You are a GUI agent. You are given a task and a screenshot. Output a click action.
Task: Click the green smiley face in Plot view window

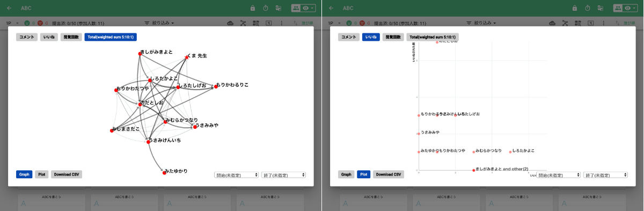point(349,23)
